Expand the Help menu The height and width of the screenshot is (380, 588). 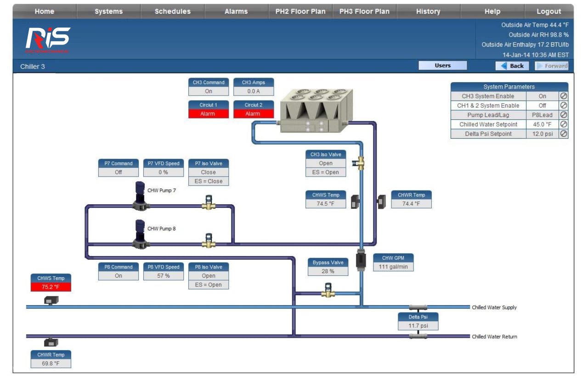pos(492,11)
